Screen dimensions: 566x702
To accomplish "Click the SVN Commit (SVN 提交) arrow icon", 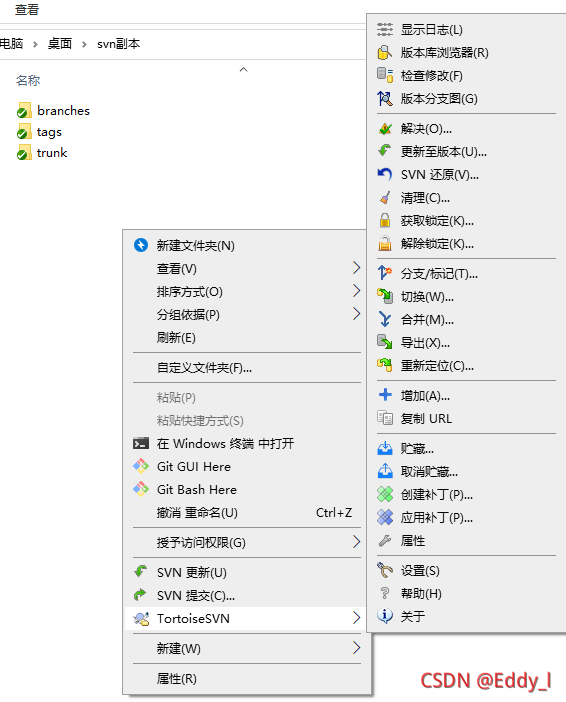I will pyautogui.click(x=141, y=595).
